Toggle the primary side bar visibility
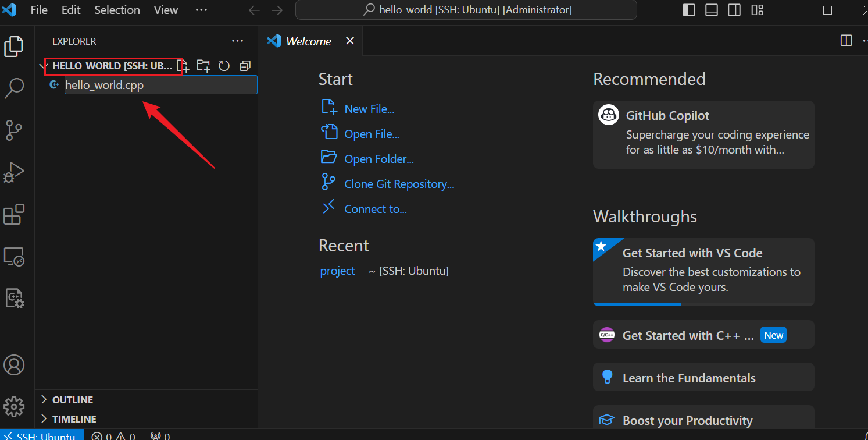The image size is (868, 440). tap(688, 10)
